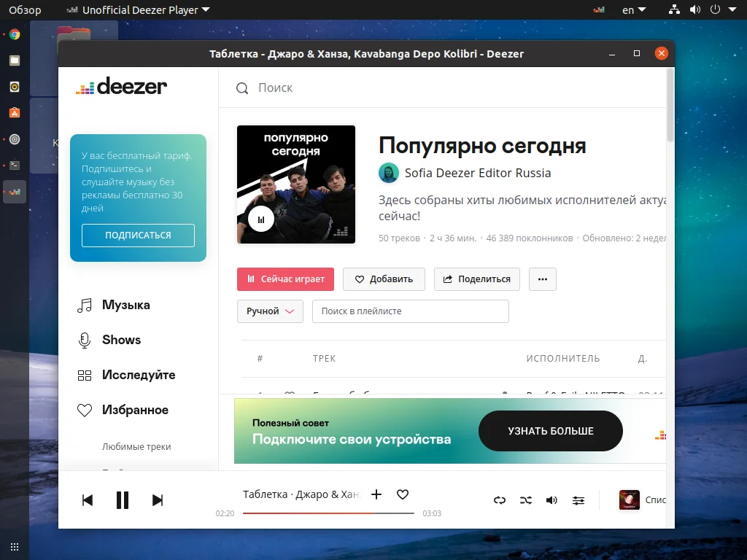Image resolution: width=747 pixels, height=560 pixels.
Task: Click the top bar volume icon
Action: click(695, 9)
